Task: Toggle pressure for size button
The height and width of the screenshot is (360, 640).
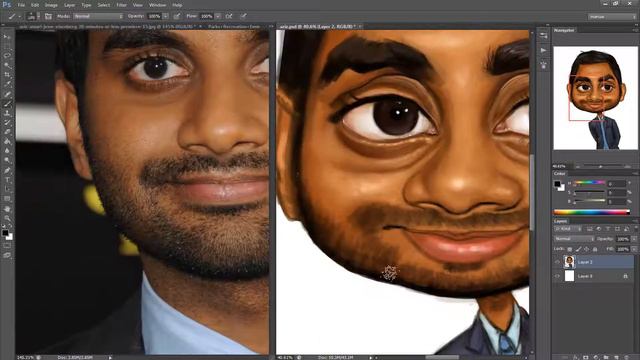Action: (243, 16)
